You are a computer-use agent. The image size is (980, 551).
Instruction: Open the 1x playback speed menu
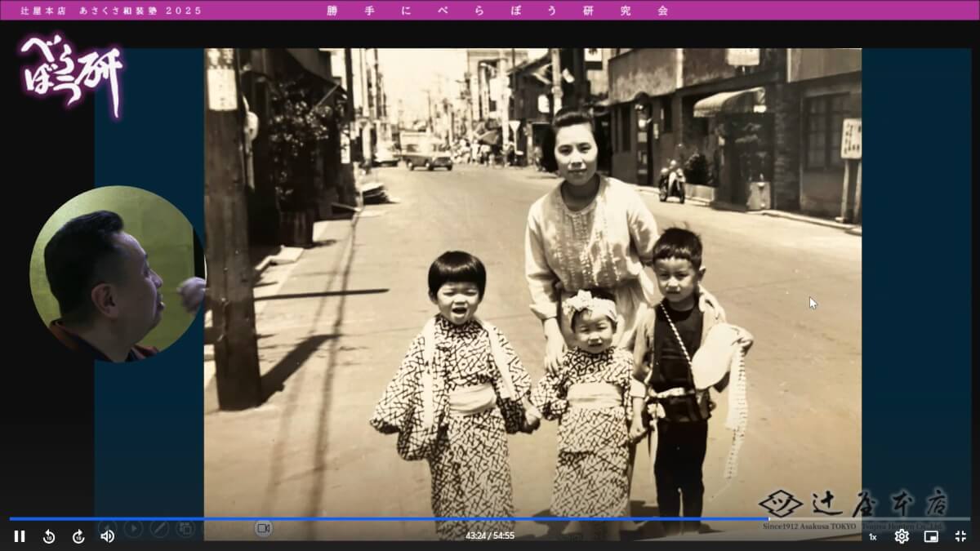coord(872,537)
